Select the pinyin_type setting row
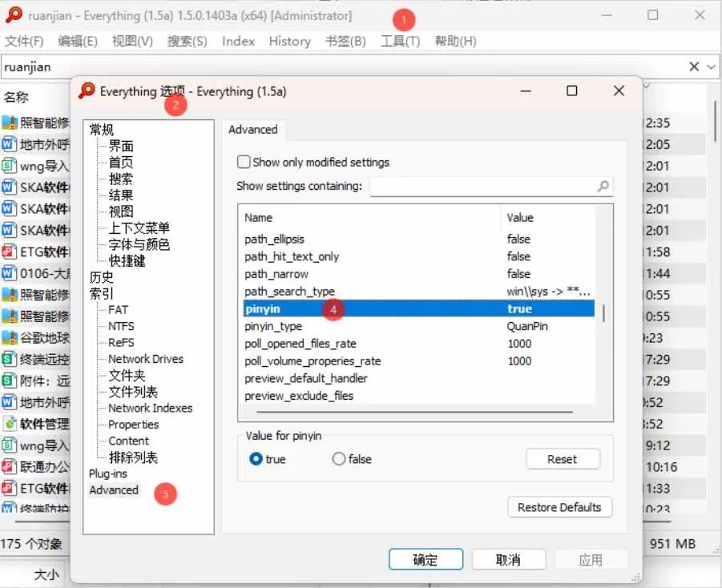Viewport: 722px width, 588px height. (418, 326)
